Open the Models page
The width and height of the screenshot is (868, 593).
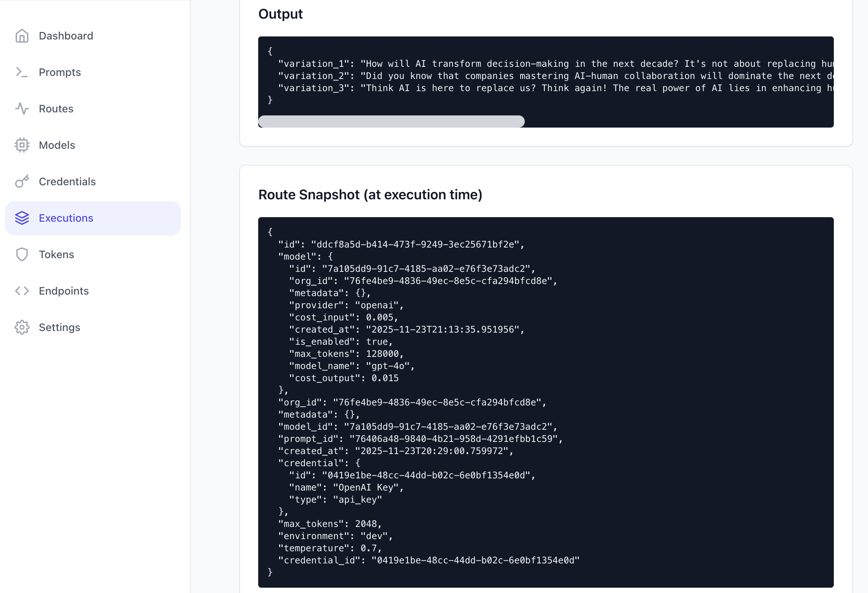[57, 145]
